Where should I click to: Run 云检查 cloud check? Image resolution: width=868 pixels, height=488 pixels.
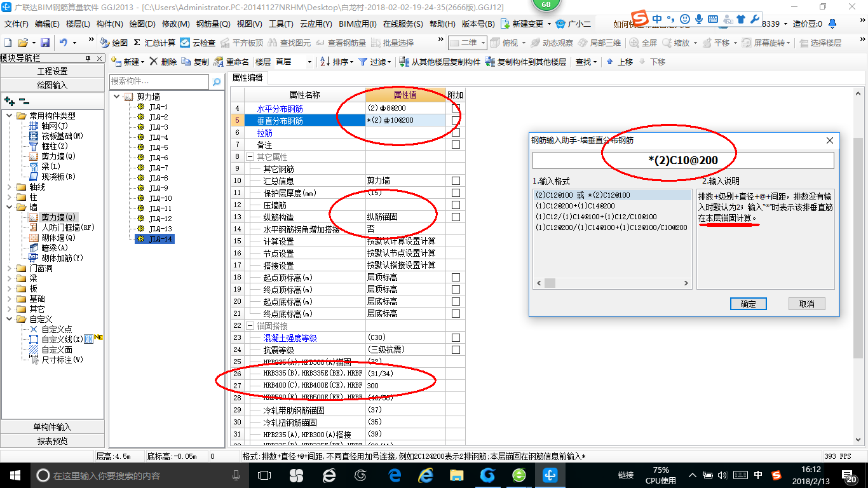click(x=198, y=43)
